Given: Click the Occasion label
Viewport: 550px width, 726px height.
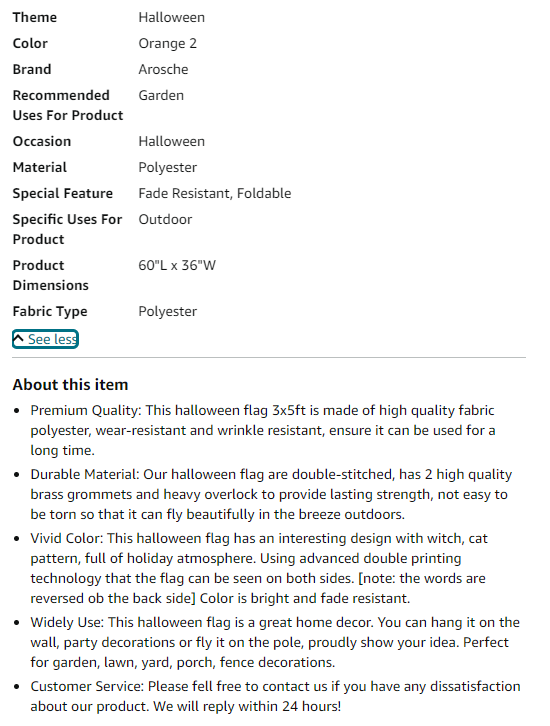Looking at the screenshot, I should tap(42, 142).
